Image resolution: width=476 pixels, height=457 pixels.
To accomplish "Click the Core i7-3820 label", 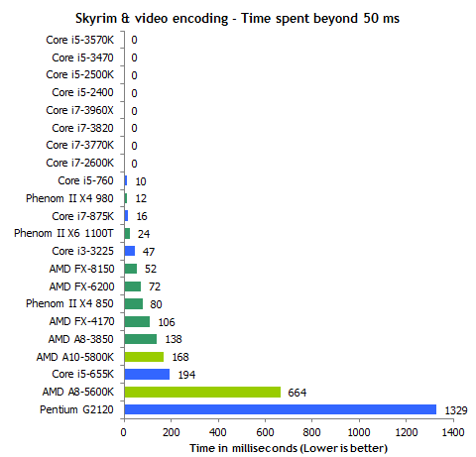I will pos(82,128).
